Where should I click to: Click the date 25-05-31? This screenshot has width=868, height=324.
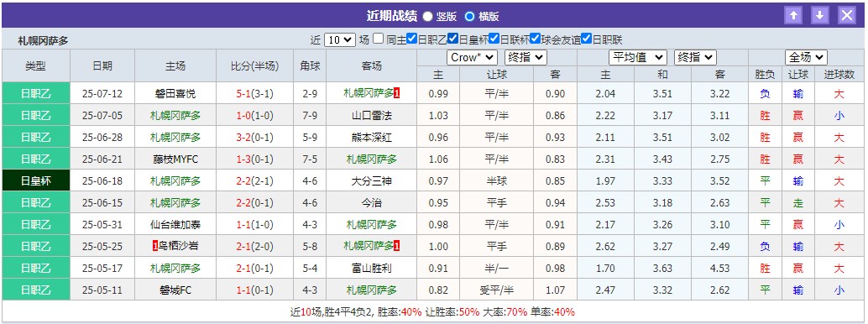(x=102, y=225)
